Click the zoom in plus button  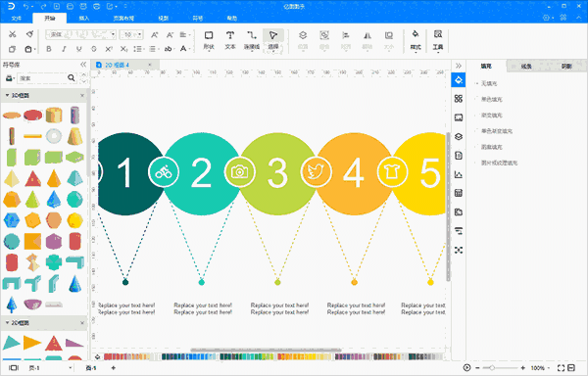[x=522, y=368]
